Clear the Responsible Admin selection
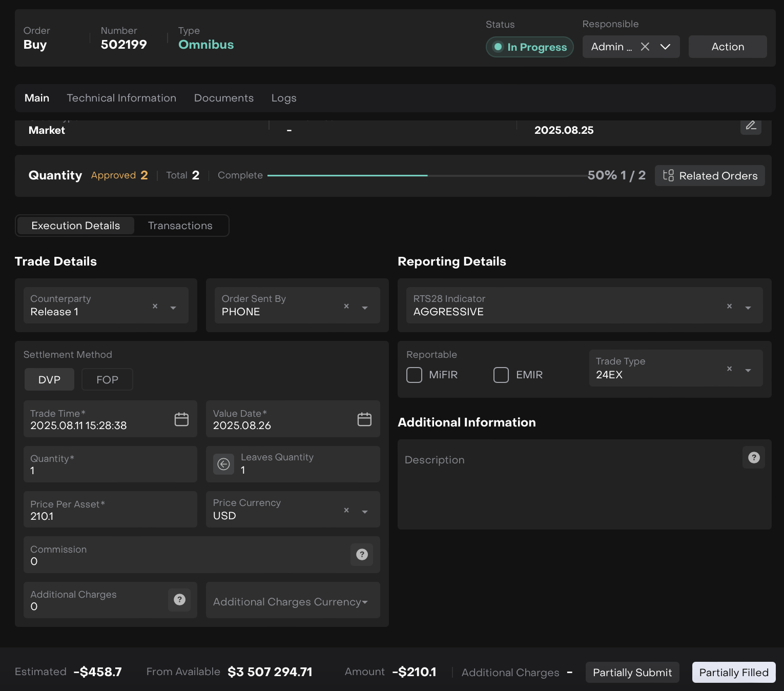The image size is (784, 691). [645, 47]
